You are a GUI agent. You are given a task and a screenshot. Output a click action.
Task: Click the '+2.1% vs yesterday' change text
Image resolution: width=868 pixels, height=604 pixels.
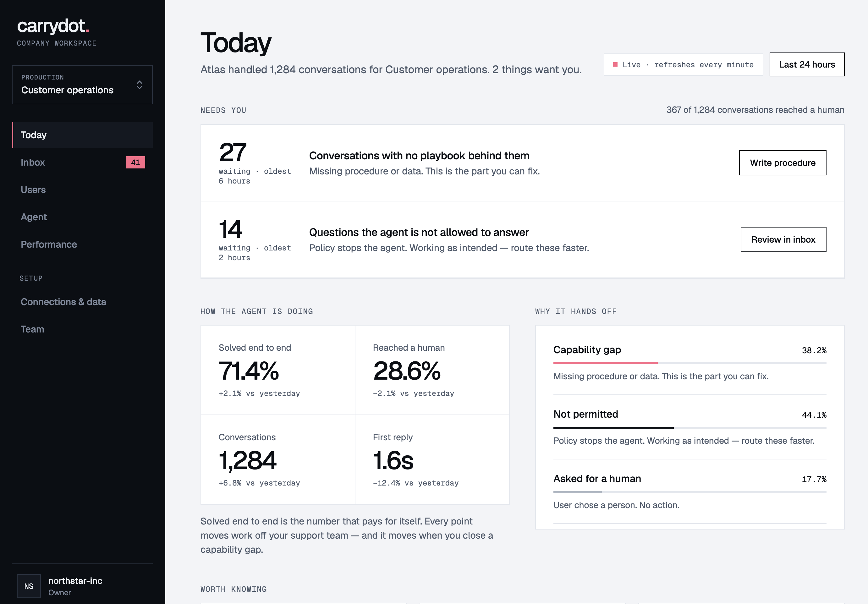[x=259, y=393]
